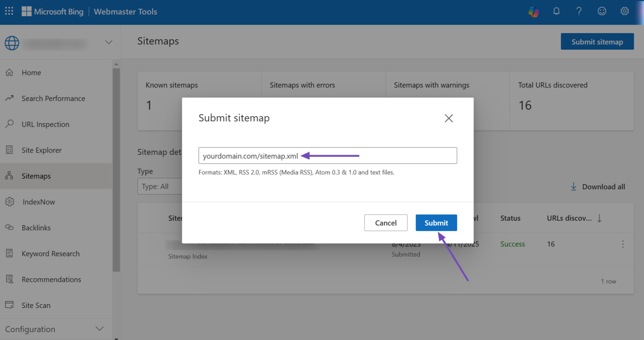This screenshot has width=644, height=340.
Task: Expand the Configuration section
Action: [x=99, y=329]
